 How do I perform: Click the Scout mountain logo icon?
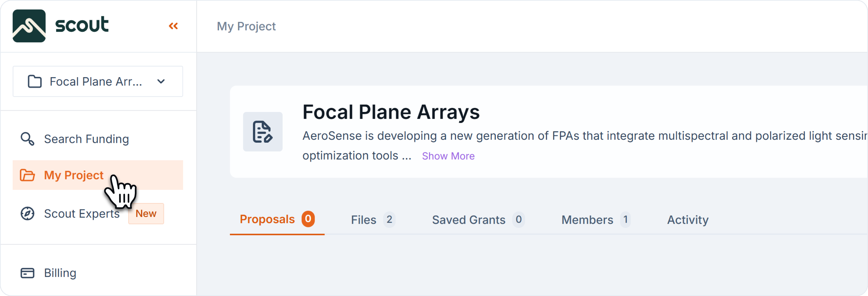(x=29, y=26)
